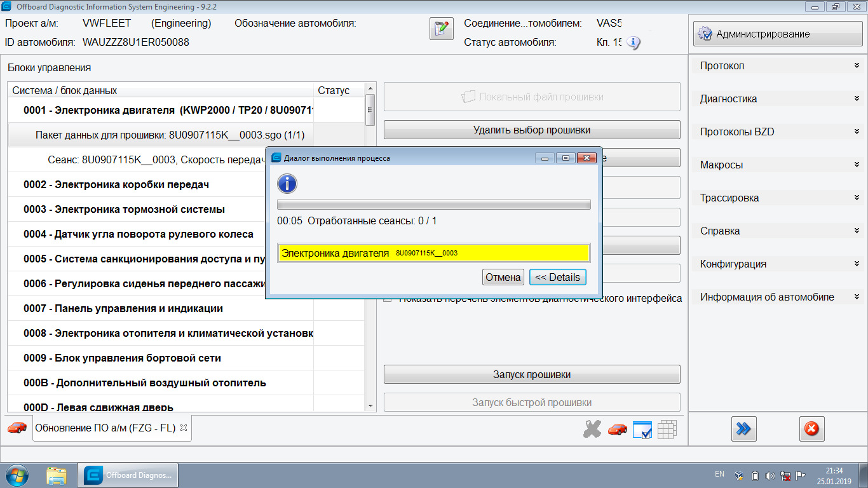Click the control unit list scrollbar down arrow
Screen dimensions: 868x488
[x=370, y=406]
